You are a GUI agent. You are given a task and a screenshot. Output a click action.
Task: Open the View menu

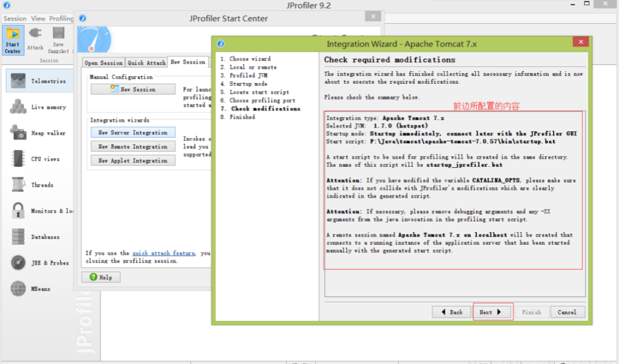[x=38, y=18]
